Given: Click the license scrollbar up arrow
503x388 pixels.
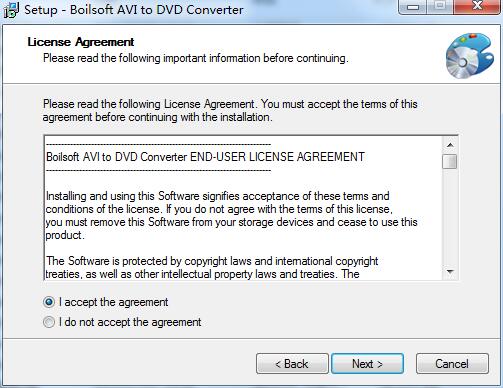Looking at the screenshot, I should [450, 145].
